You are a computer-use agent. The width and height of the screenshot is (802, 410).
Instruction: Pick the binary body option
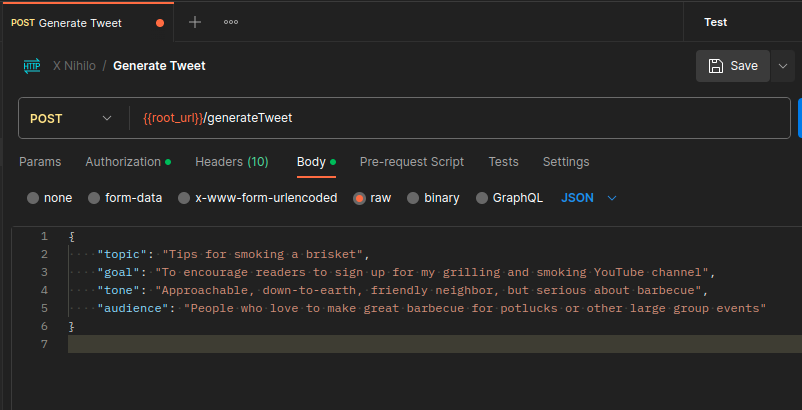(x=413, y=198)
